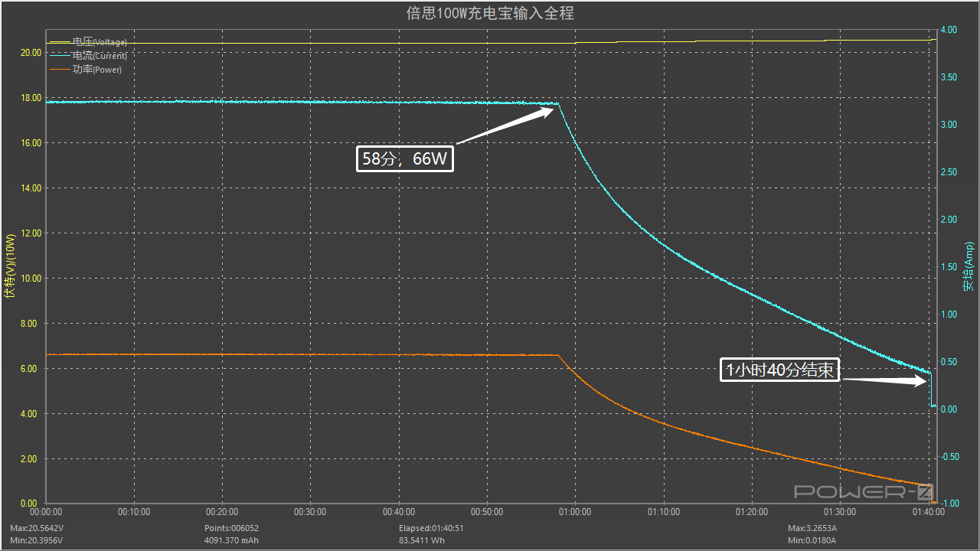Click the 安培(Amp) right axis title
980x551 pixels.
click(969, 266)
